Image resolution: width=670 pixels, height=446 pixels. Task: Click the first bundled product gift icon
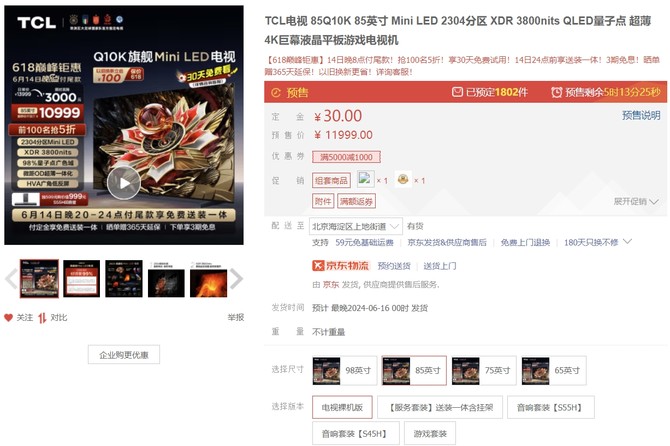click(365, 179)
